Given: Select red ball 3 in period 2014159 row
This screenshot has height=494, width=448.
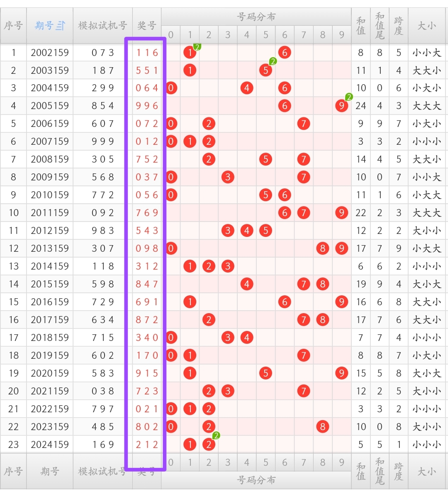Looking at the screenshot, I should [228, 266].
